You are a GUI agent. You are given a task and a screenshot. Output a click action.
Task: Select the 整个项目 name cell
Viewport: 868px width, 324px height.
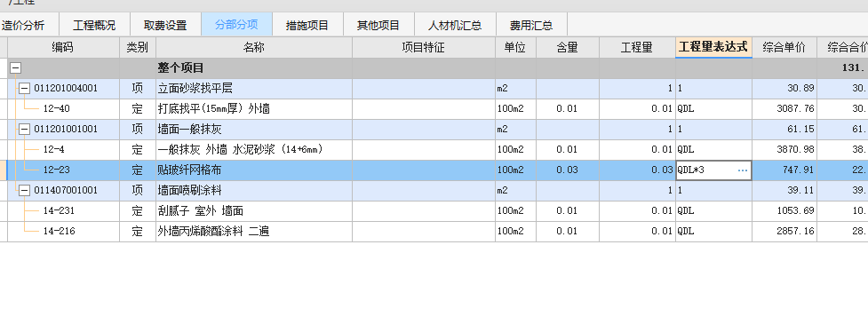253,68
